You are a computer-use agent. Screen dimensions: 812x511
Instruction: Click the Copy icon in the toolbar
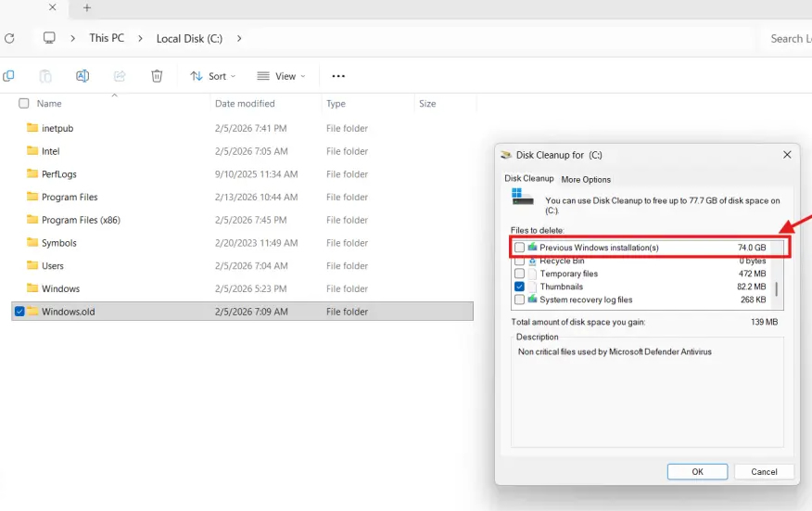(x=8, y=76)
